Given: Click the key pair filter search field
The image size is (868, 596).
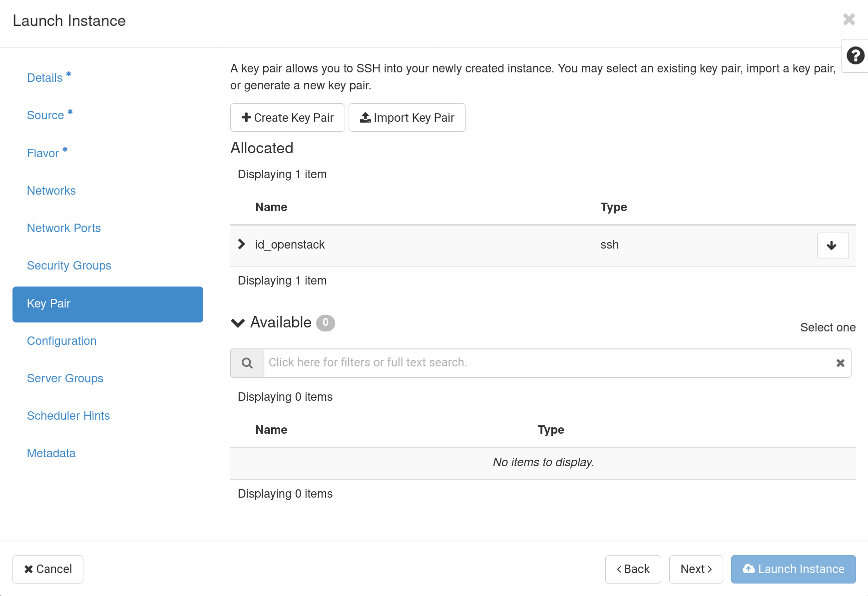Looking at the screenshot, I should pos(499,362).
